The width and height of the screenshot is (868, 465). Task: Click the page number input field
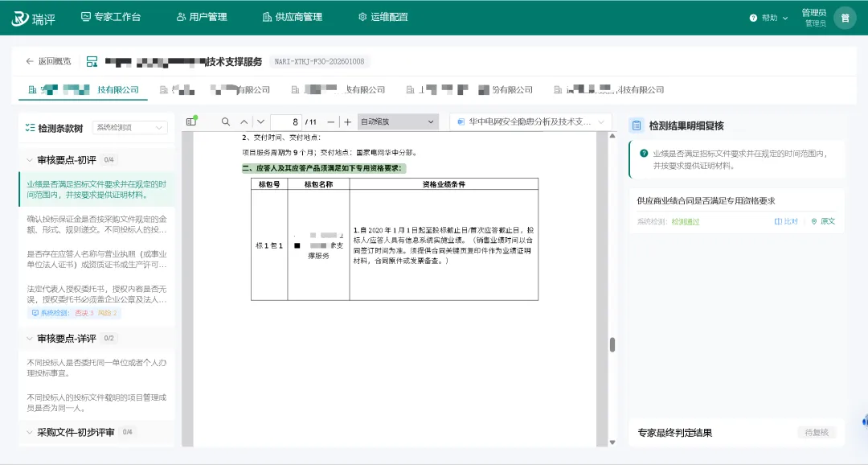coord(285,122)
